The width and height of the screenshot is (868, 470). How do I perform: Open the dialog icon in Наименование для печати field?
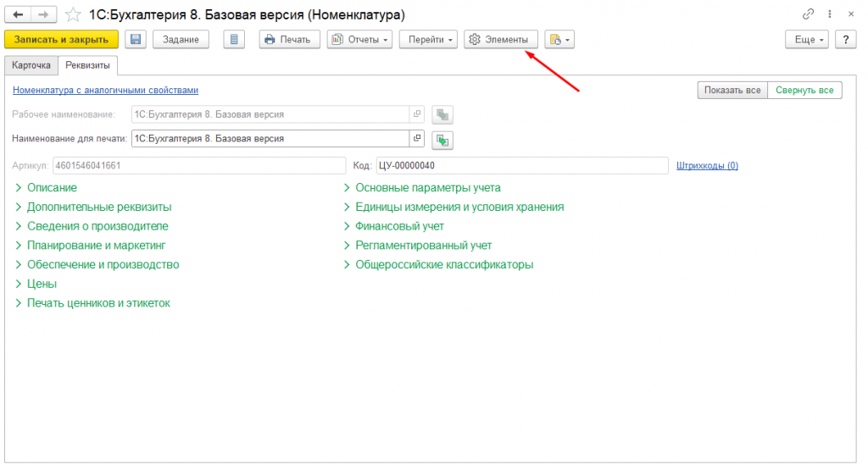pyautogui.click(x=417, y=138)
